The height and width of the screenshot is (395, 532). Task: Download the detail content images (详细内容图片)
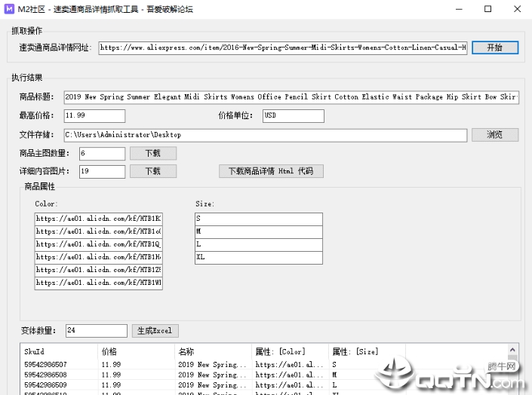(153, 171)
